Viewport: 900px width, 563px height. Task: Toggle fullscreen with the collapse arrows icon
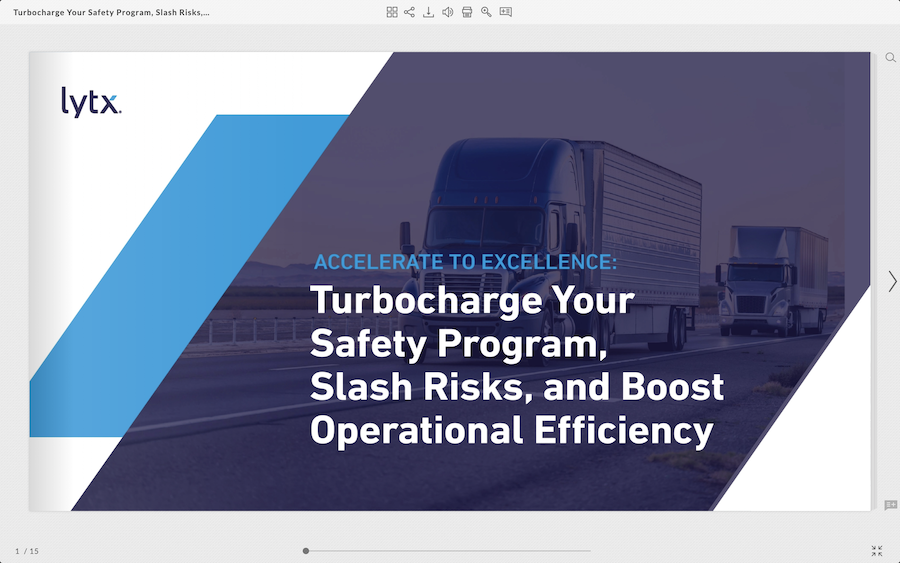coord(877,551)
